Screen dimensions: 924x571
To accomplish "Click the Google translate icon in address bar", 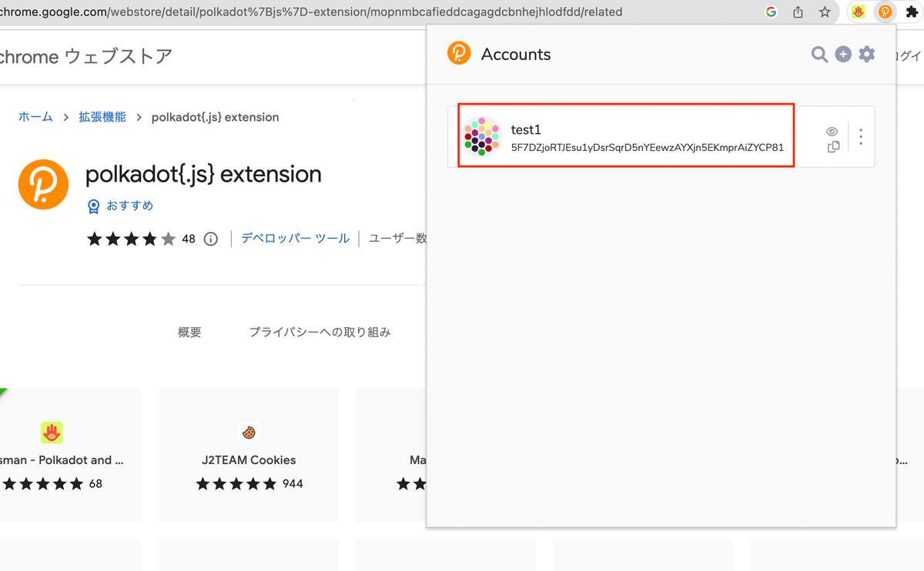I will (772, 12).
